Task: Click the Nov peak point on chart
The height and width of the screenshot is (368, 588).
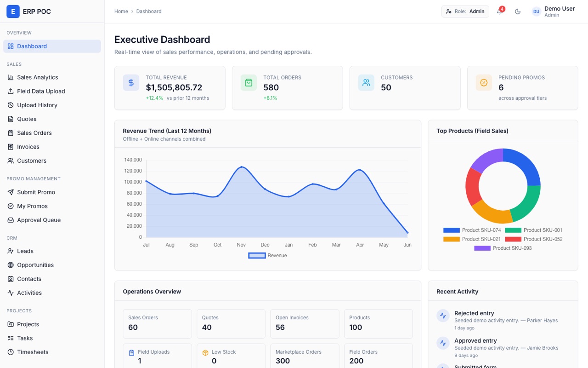Action: [x=241, y=167]
